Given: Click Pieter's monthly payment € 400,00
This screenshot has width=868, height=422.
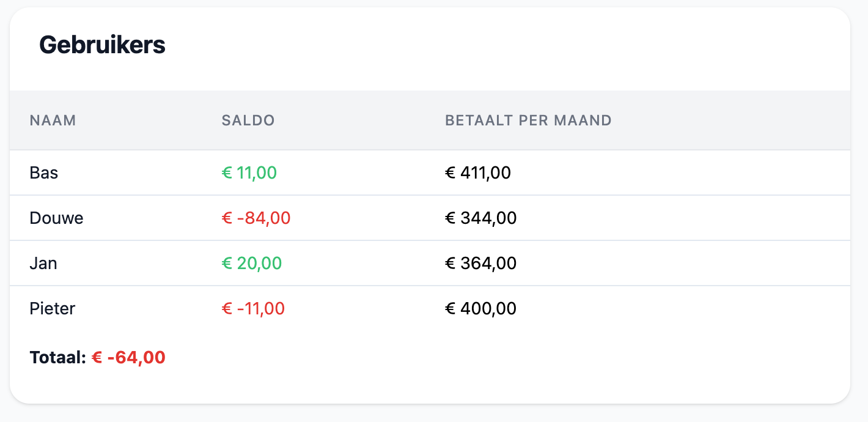Looking at the screenshot, I should pos(480,308).
